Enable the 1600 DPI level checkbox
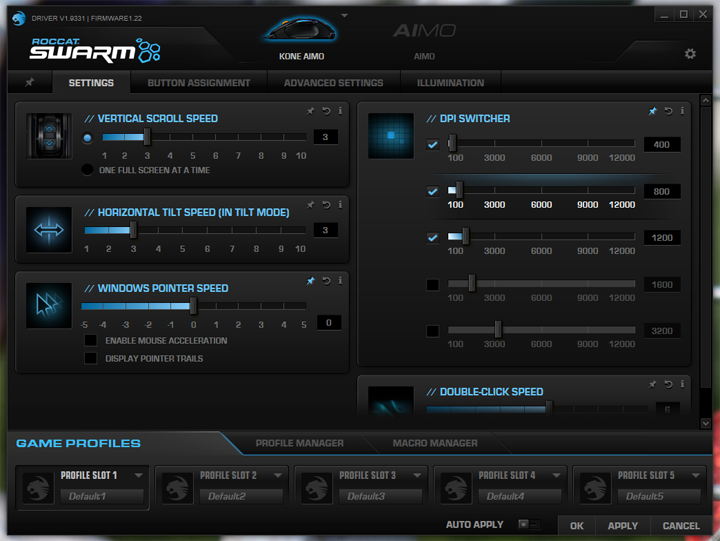Screen dimensions: 720x541 433,285
